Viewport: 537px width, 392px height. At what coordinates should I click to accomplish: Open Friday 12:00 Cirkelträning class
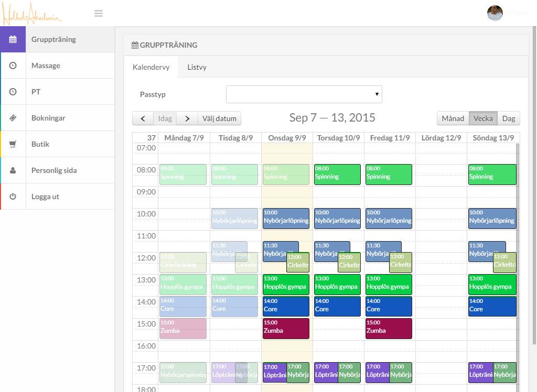[401, 263]
